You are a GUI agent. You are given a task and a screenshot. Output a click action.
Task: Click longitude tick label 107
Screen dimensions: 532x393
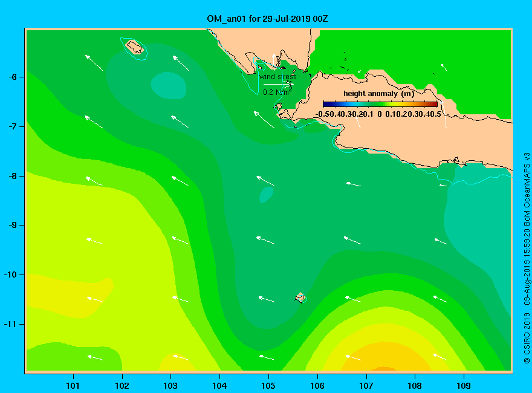[366, 386]
